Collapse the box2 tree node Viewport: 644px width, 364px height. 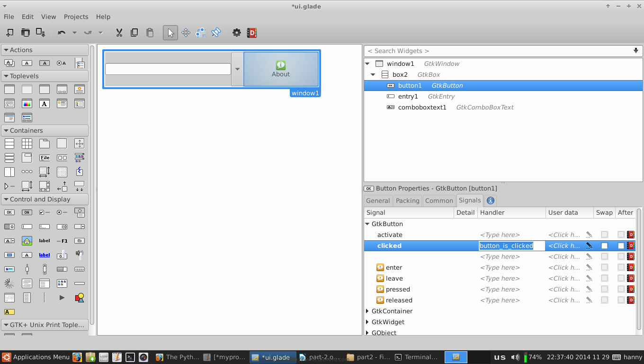coord(373,74)
